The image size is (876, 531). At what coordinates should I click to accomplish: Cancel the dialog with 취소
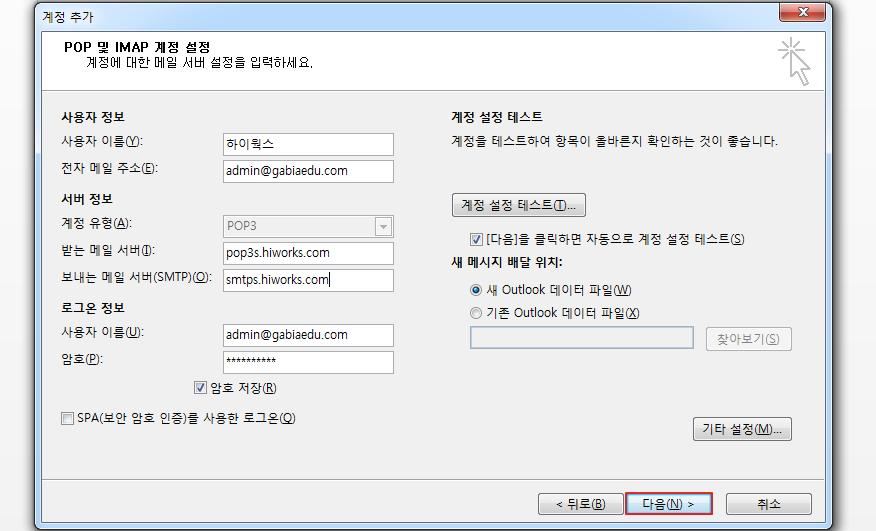click(x=769, y=504)
